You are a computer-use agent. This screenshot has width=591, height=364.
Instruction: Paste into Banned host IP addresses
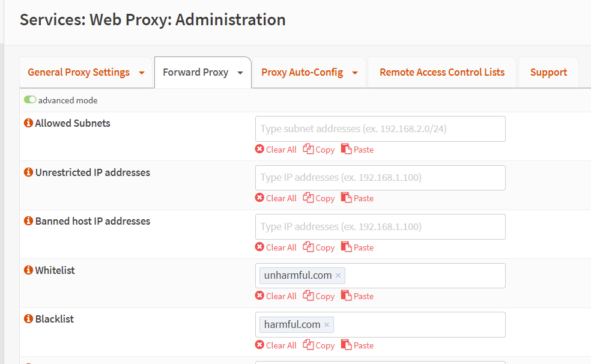pyautogui.click(x=357, y=247)
